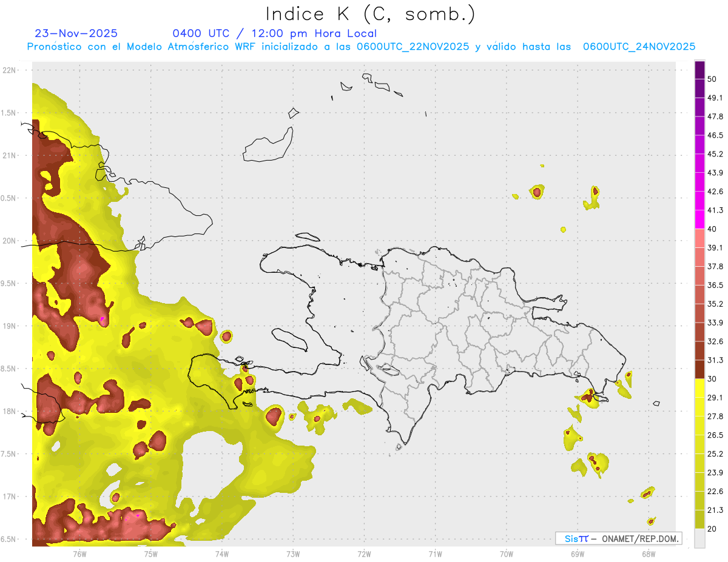Click color scale label "21.3"
This screenshot has height=562, width=728.
715,510
